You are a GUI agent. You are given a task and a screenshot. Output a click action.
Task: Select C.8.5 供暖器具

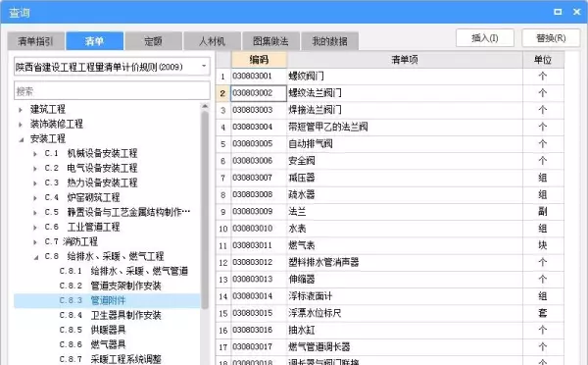92,330
